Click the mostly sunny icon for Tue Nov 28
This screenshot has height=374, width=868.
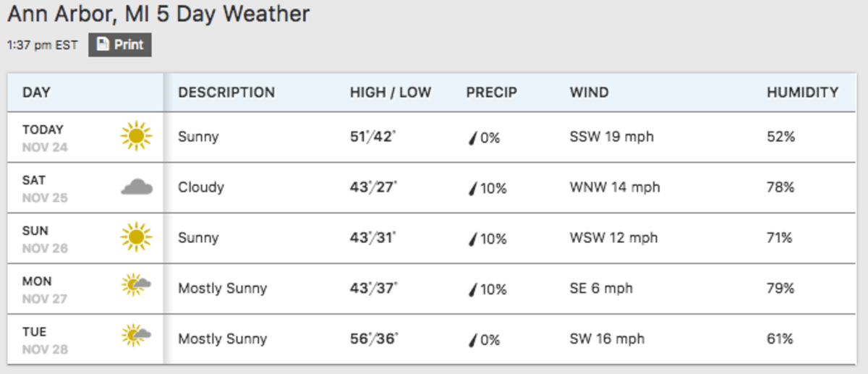136,336
